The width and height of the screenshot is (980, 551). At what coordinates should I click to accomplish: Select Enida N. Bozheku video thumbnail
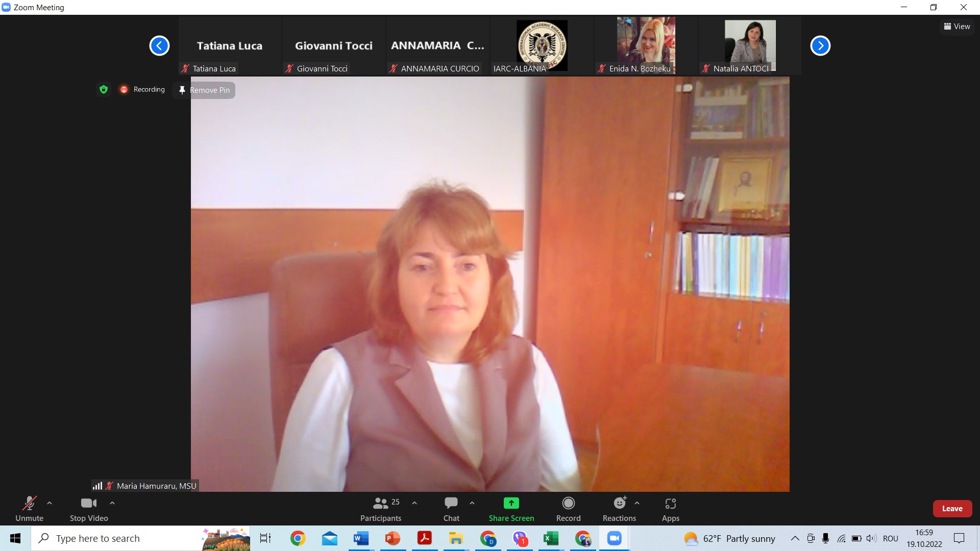click(x=646, y=45)
